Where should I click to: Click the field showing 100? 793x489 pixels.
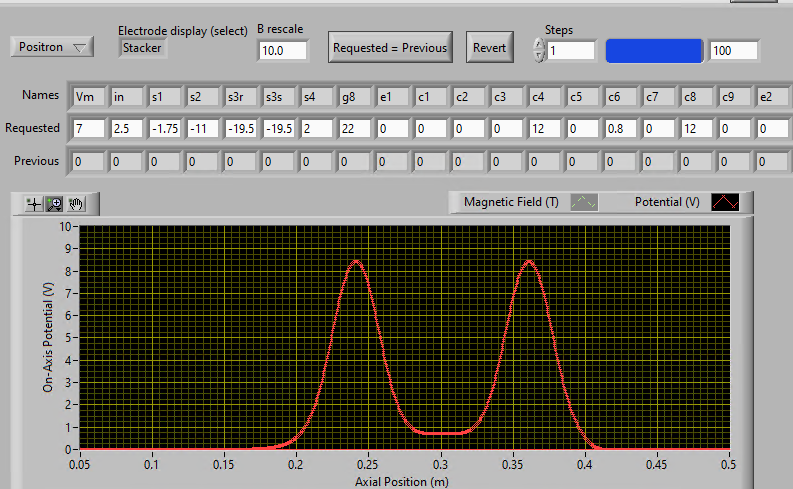point(733,50)
